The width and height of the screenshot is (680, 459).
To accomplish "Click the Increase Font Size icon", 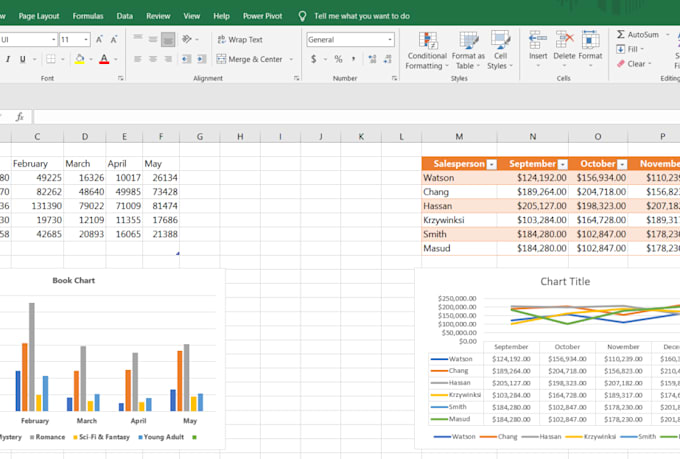I will pyautogui.click(x=99, y=39).
